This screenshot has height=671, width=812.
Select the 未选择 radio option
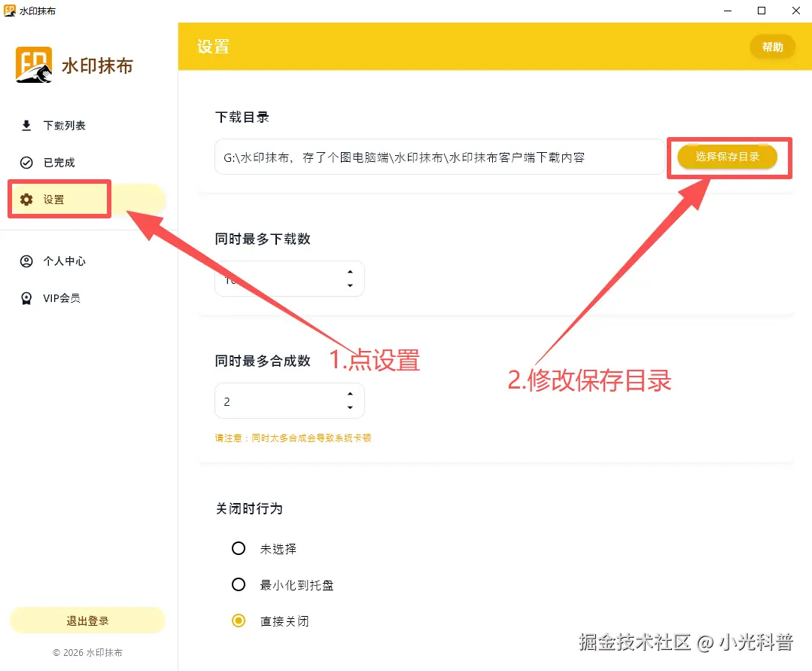239,548
